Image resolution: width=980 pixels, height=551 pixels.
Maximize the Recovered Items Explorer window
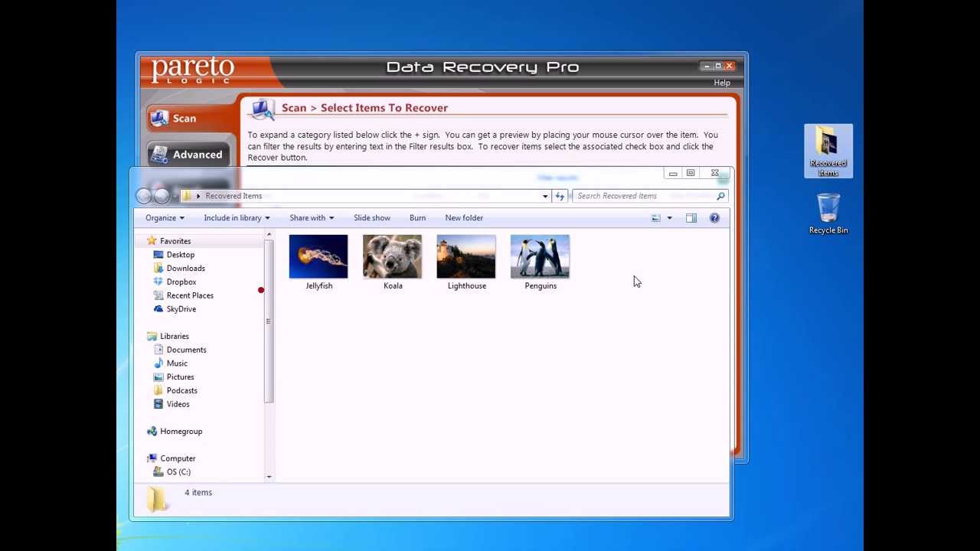(691, 174)
